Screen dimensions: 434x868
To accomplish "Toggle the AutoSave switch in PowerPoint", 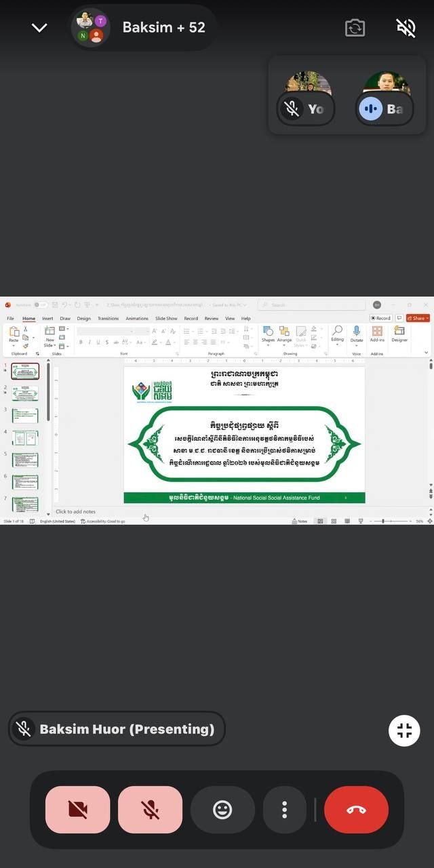I will click(x=40, y=305).
